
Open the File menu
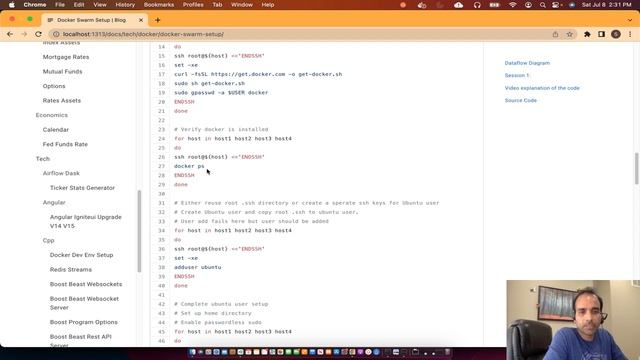(x=60, y=5)
